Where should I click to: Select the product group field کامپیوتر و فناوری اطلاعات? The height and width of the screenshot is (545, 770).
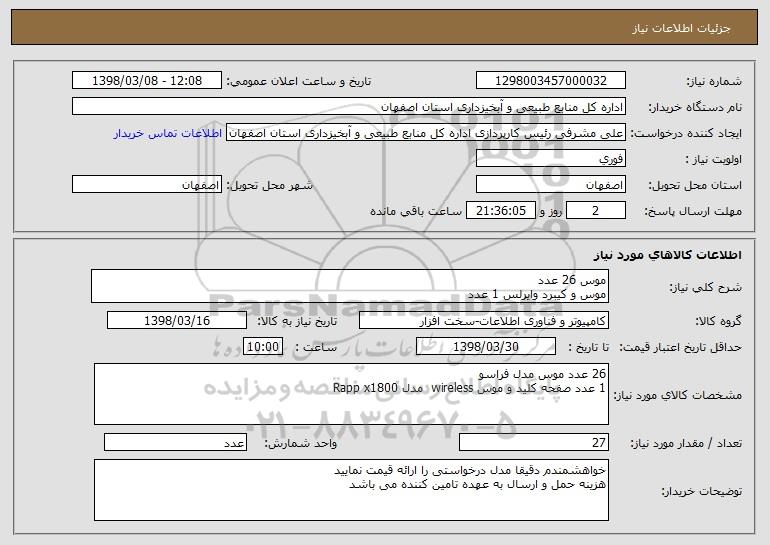(x=484, y=321)
